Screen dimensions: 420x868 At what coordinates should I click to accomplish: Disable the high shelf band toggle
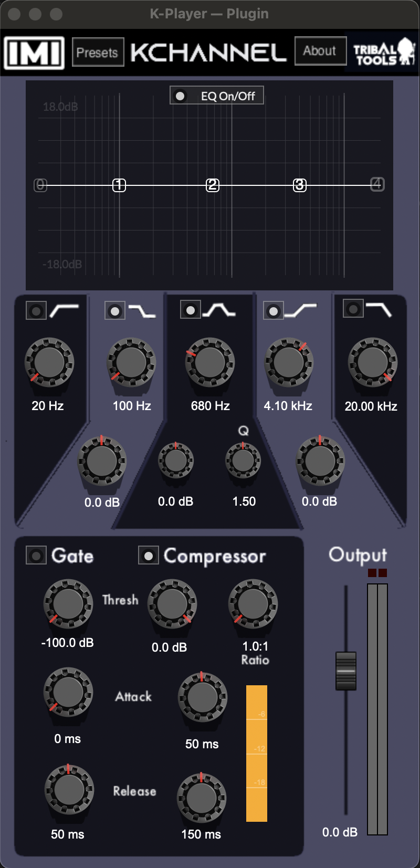273,311
